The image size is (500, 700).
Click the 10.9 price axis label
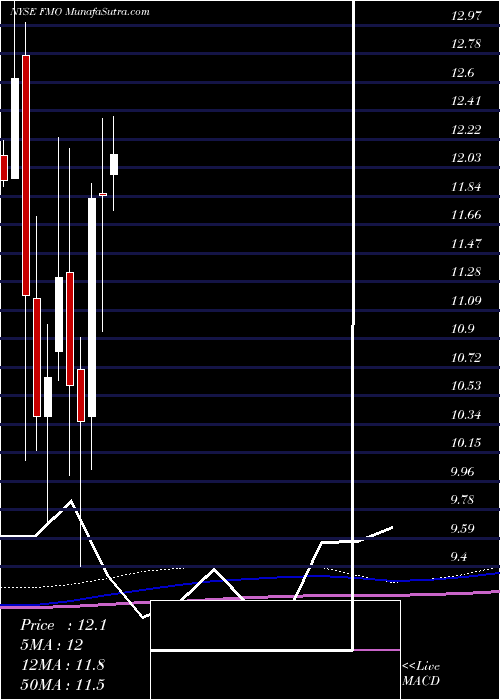(x=462, y=329)
